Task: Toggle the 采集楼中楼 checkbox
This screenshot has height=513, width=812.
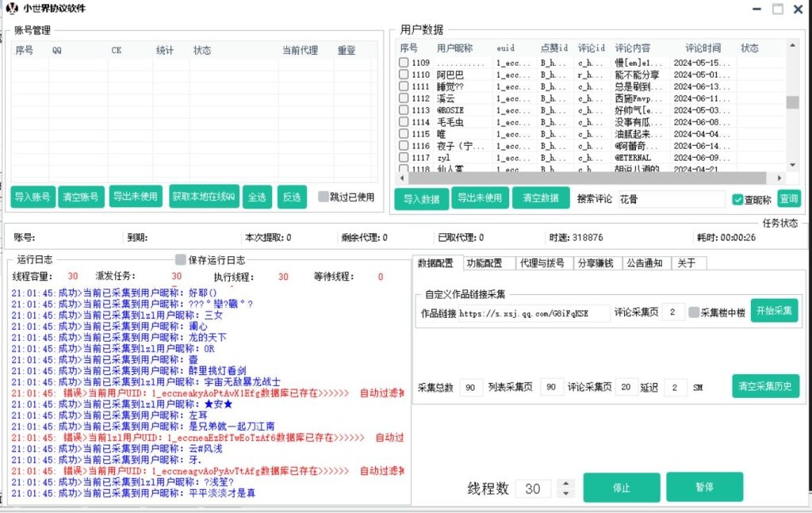Action: pyautogui.click(x=692, y=312)
